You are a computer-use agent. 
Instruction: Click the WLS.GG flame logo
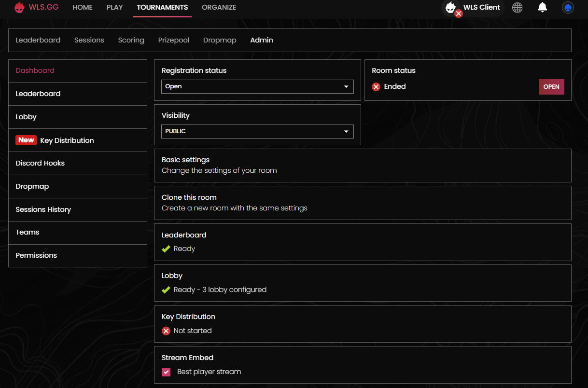tap(19, 7)
